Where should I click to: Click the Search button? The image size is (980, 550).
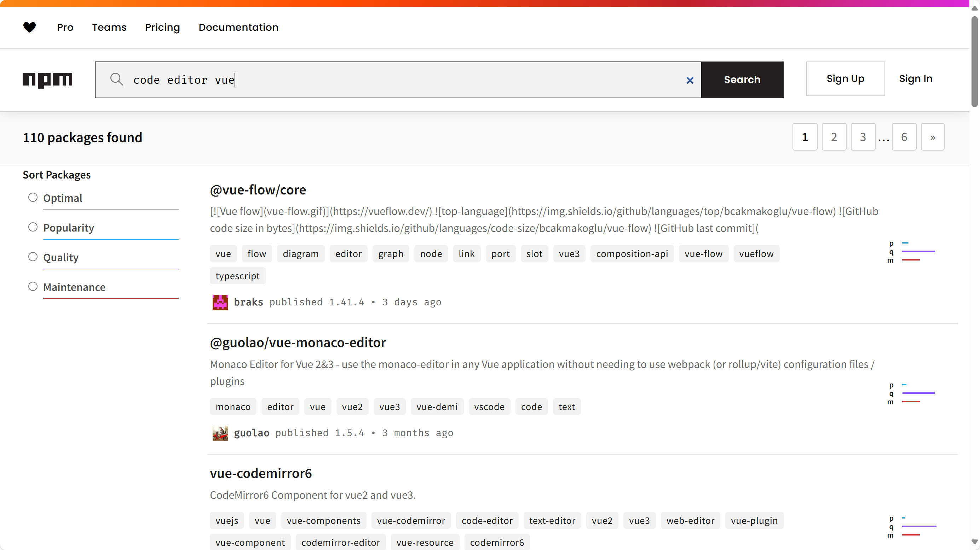[x=742, y=80]
